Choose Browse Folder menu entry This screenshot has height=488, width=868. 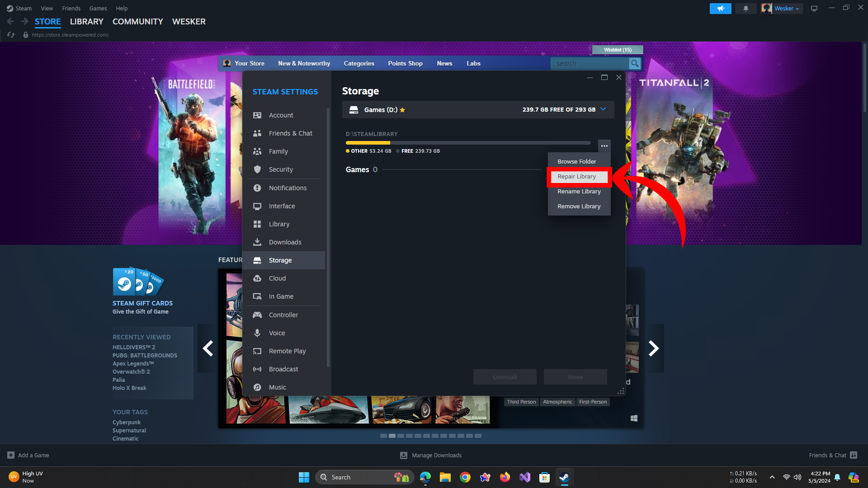click(x=576, y=162)
